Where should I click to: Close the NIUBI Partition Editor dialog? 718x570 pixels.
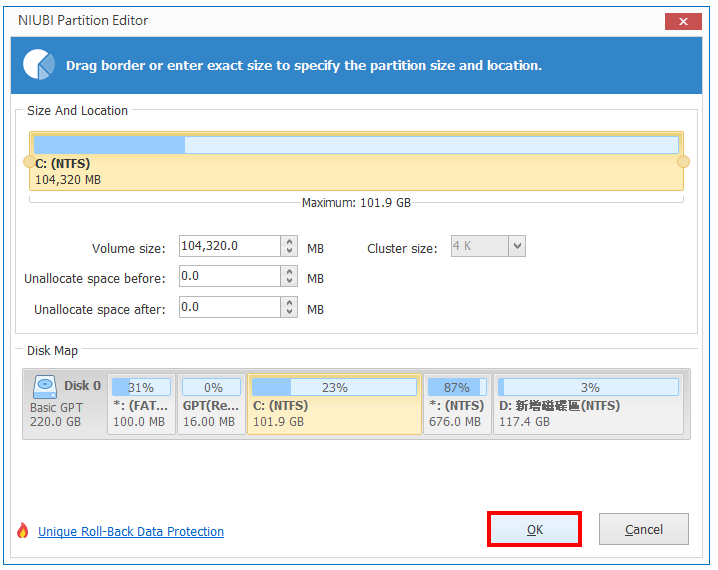point(683,22)
